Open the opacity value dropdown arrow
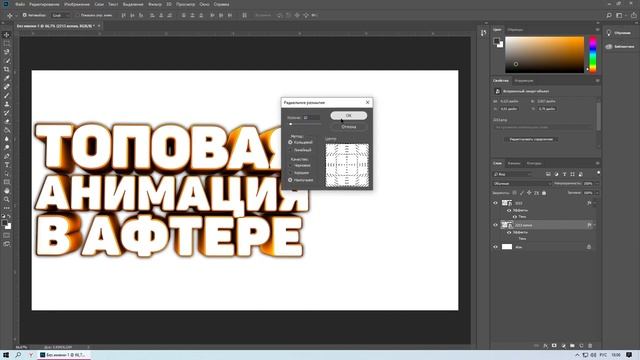Viewport: 640px width, 360px height. pos(597,184)
